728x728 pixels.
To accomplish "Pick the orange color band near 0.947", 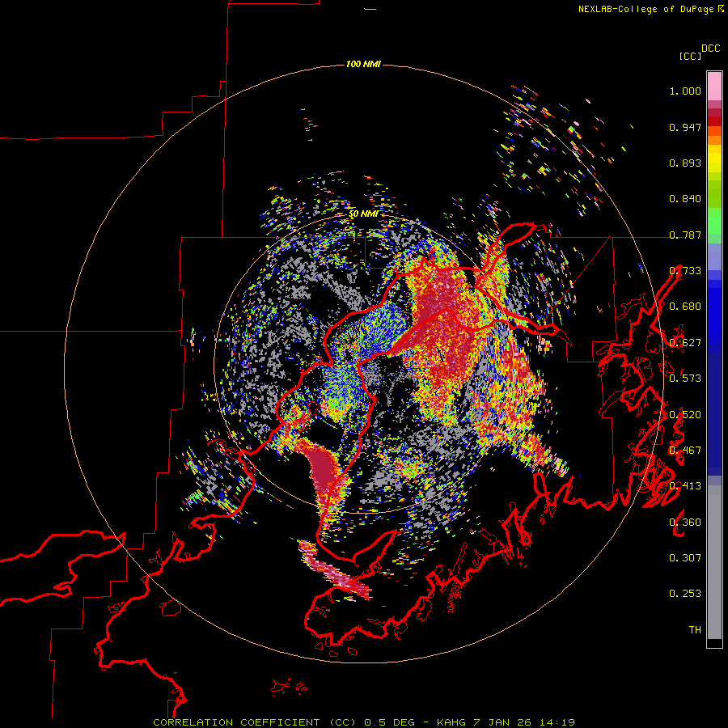I will pos(714,135).
